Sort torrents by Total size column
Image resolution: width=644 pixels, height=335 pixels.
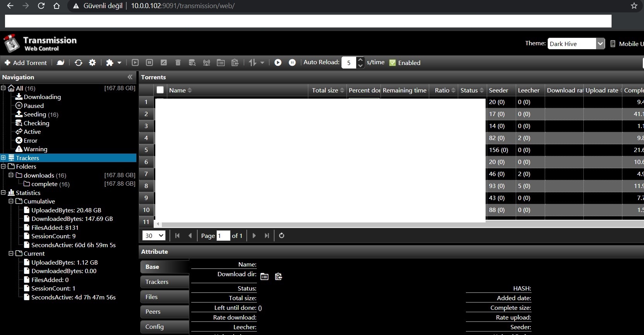pyautogui.click(x=328, y=90)
